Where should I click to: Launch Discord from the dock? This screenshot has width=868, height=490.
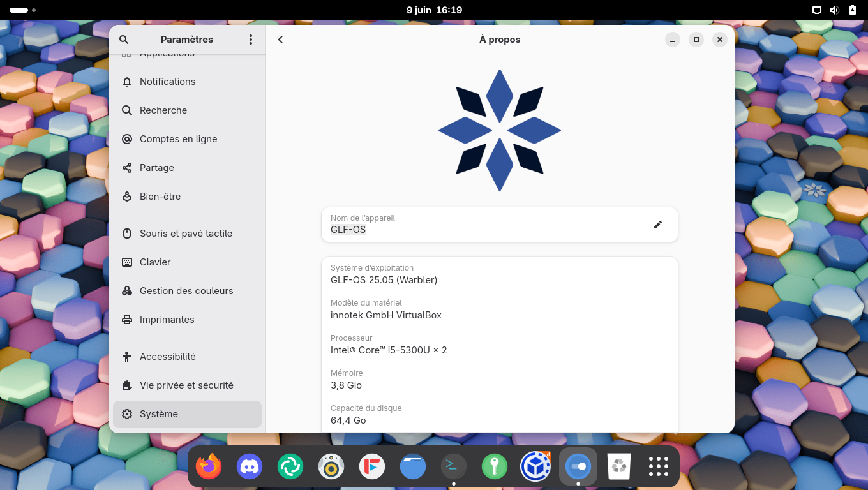click(x=250, y=467)
